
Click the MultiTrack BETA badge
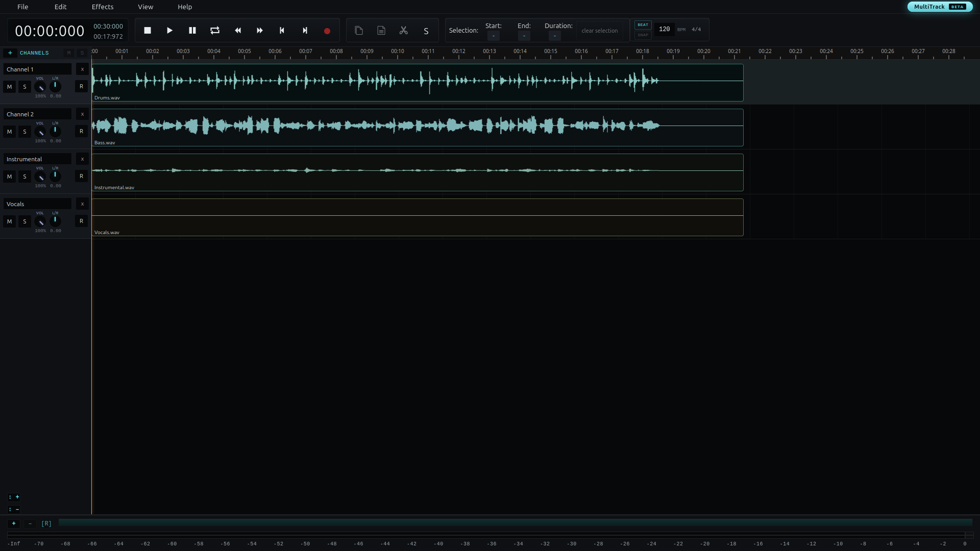tap(940, 7)
